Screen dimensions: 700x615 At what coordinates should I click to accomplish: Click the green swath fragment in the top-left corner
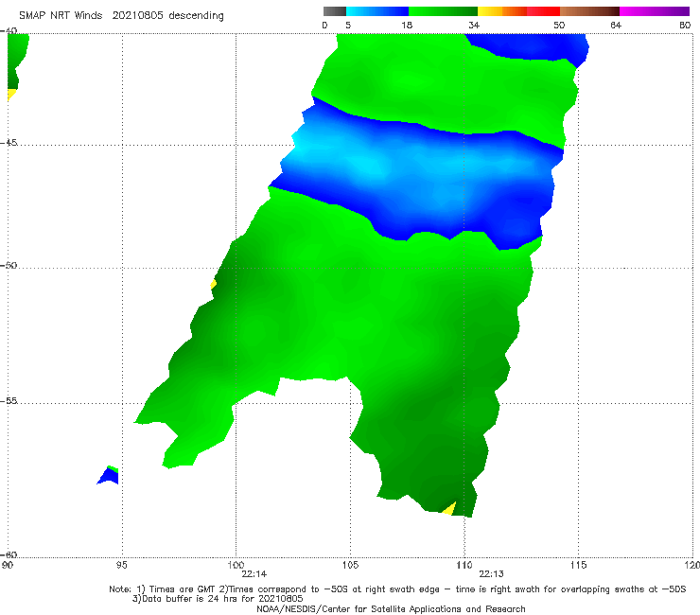(x=16, y=61)
